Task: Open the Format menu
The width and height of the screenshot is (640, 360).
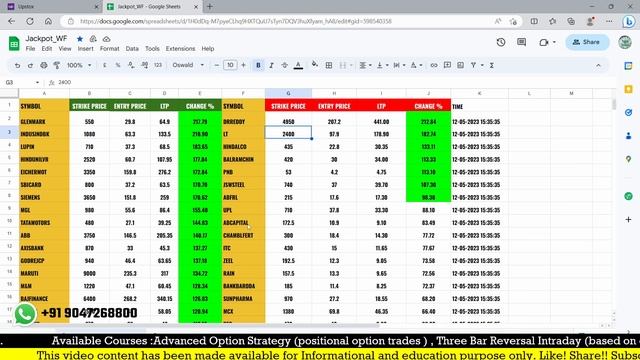Action: tap(109, 49)
